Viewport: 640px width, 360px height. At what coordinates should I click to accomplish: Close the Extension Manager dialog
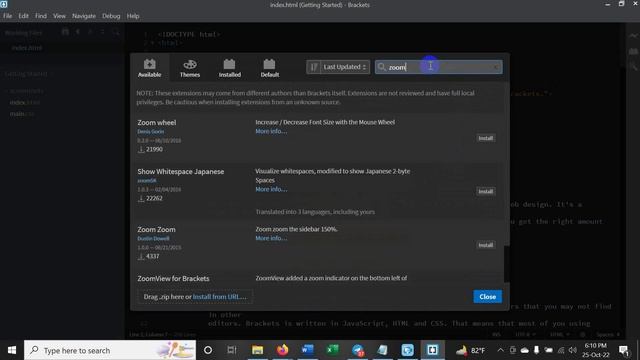pyautogui.click(x=487, y=297)
